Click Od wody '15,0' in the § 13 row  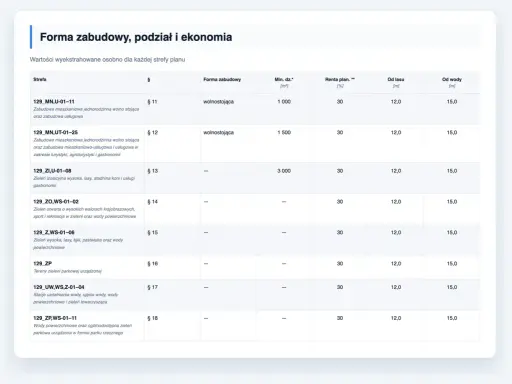[x=452, y=171]
